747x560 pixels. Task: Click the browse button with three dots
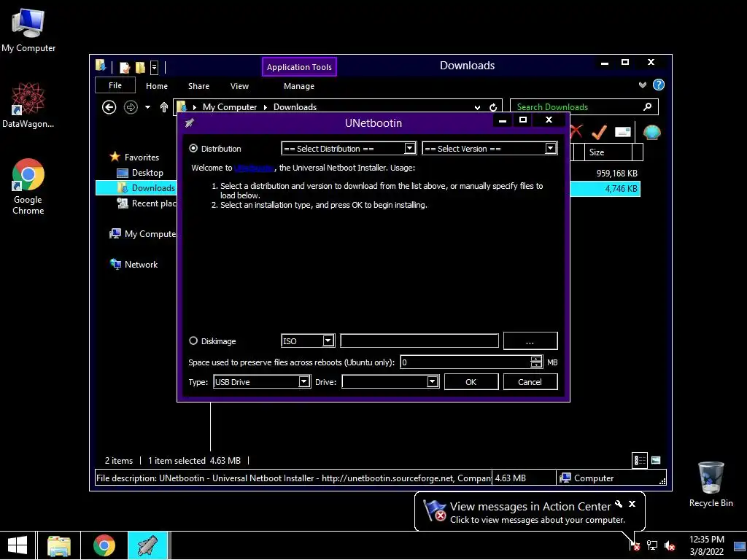530,341
